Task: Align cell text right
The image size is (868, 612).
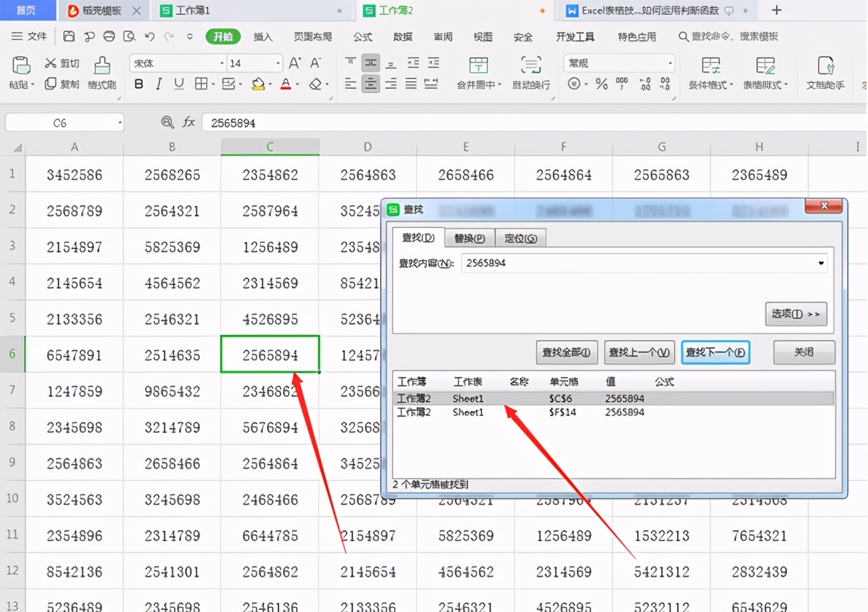Action: [x=391, y=84]
